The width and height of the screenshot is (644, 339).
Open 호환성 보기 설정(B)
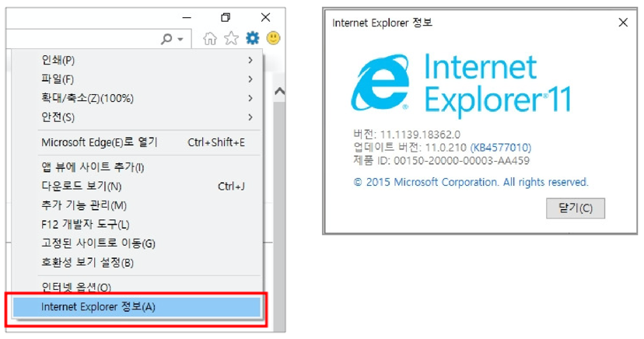pyautogui.click(x=137, y=263)
